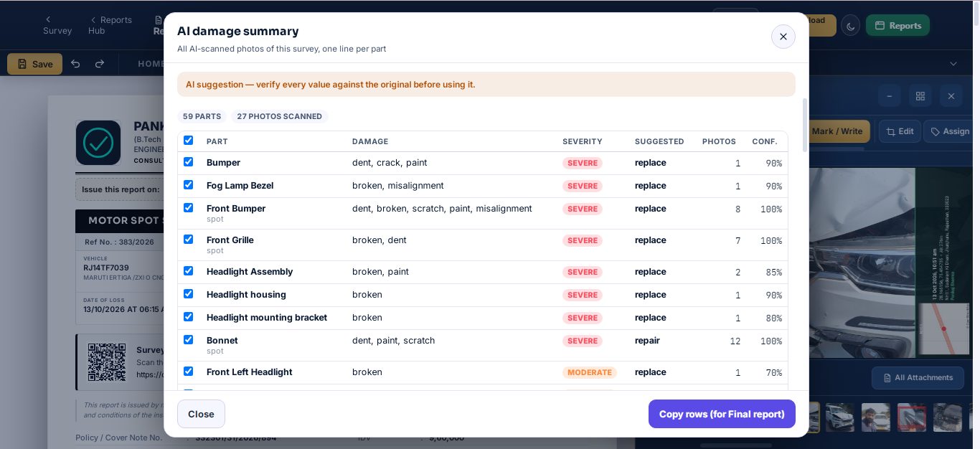Click the undo arrow in the toolbar

(x=75, y=64)
